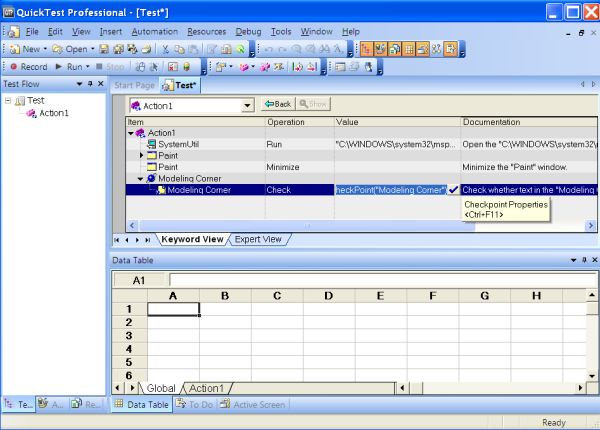Viewport: 600px width, 430px height.
Task: Collapse the Action1 row in keyword grid
Action: click(x=131, y=133)
